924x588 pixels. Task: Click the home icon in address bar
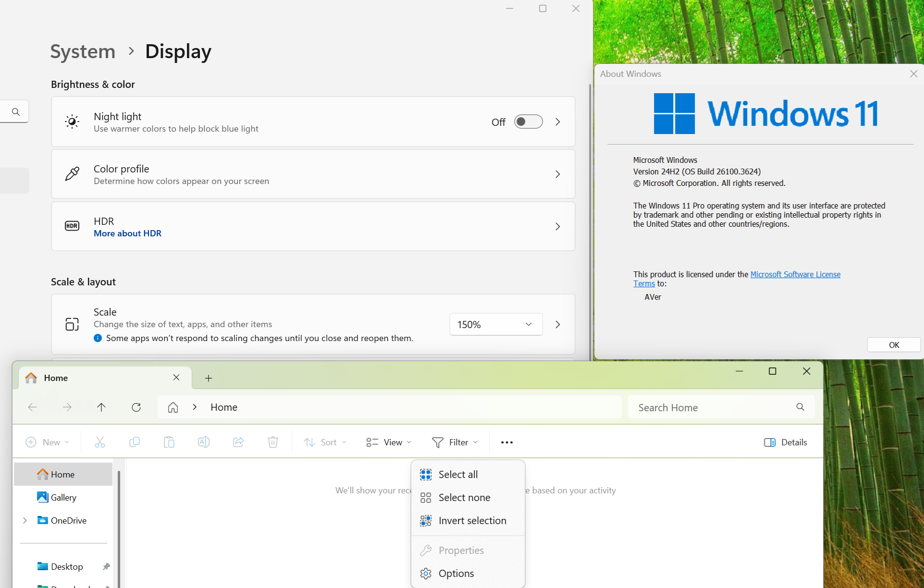click(x=173, y=407)
